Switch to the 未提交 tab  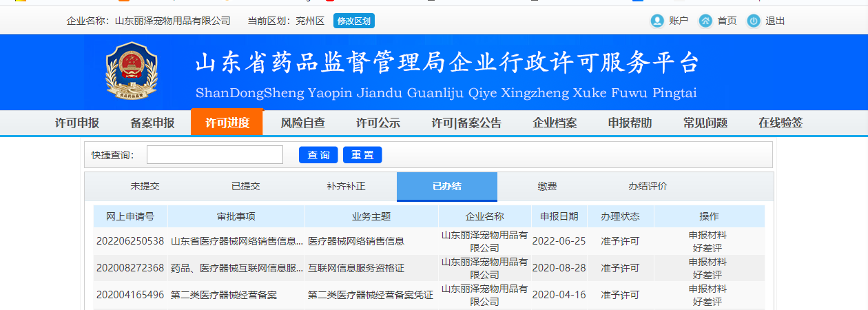tap(145, 187)
